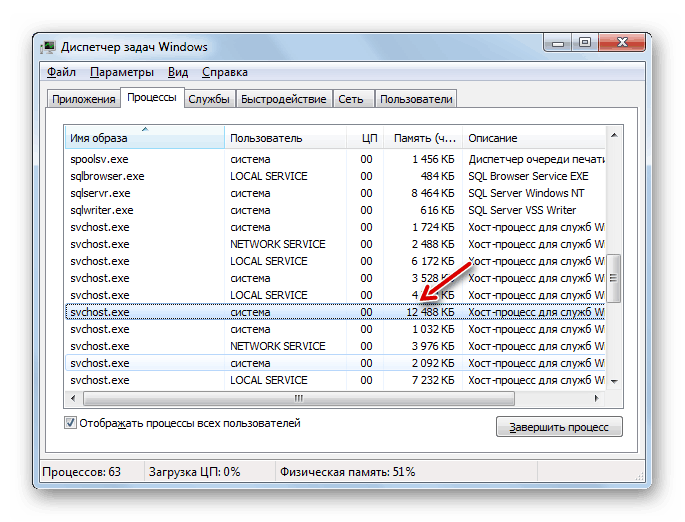This screenshot has width=685, height=522.
Task: Click SQL Server Windows NT description
Action: click(526, 193)
